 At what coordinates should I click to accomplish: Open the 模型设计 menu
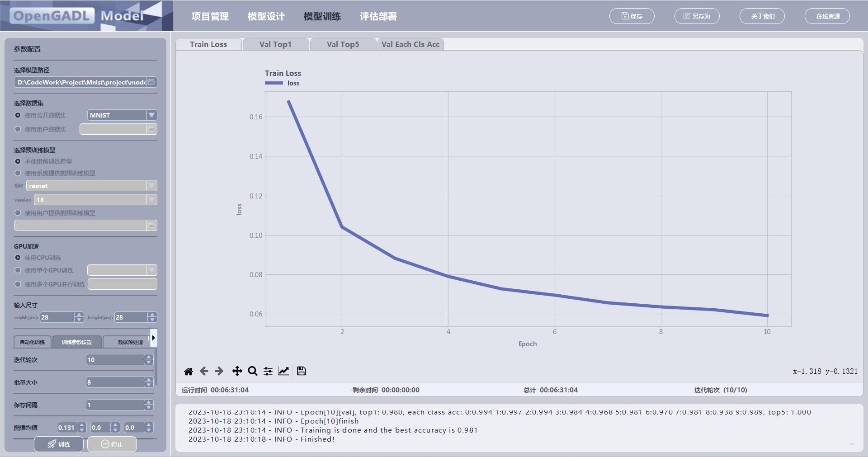click(x=266, y=16)
